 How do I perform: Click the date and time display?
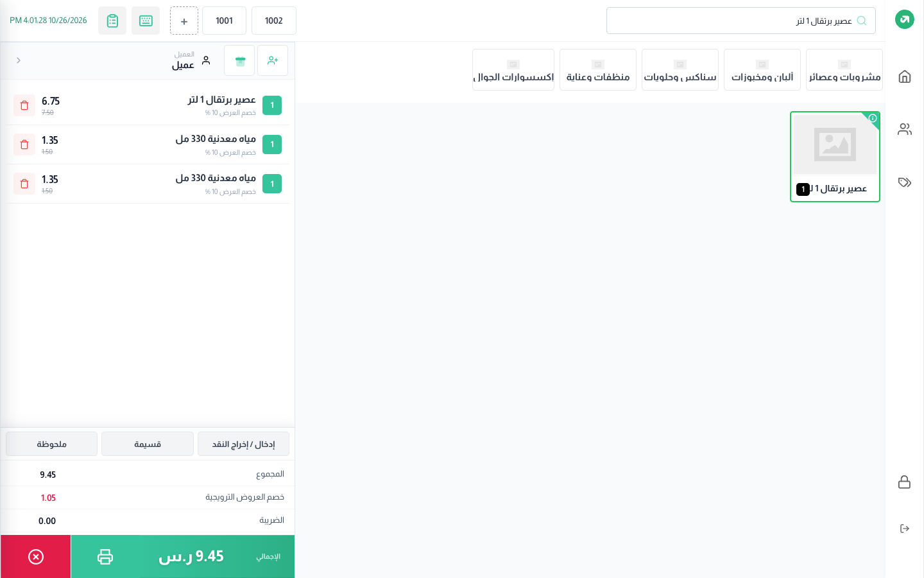(x=48, y=21)
